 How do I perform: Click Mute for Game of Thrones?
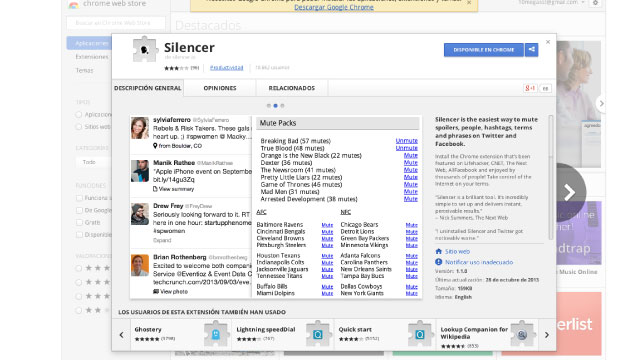[411, 184]
